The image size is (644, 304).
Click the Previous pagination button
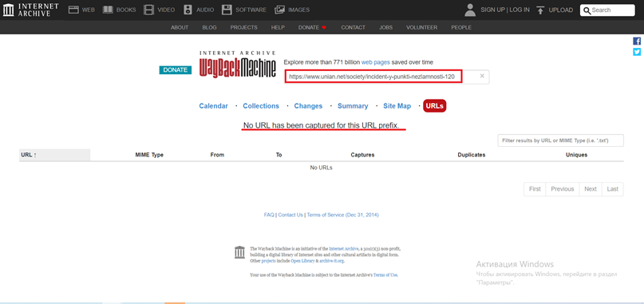tap(563, 189)
